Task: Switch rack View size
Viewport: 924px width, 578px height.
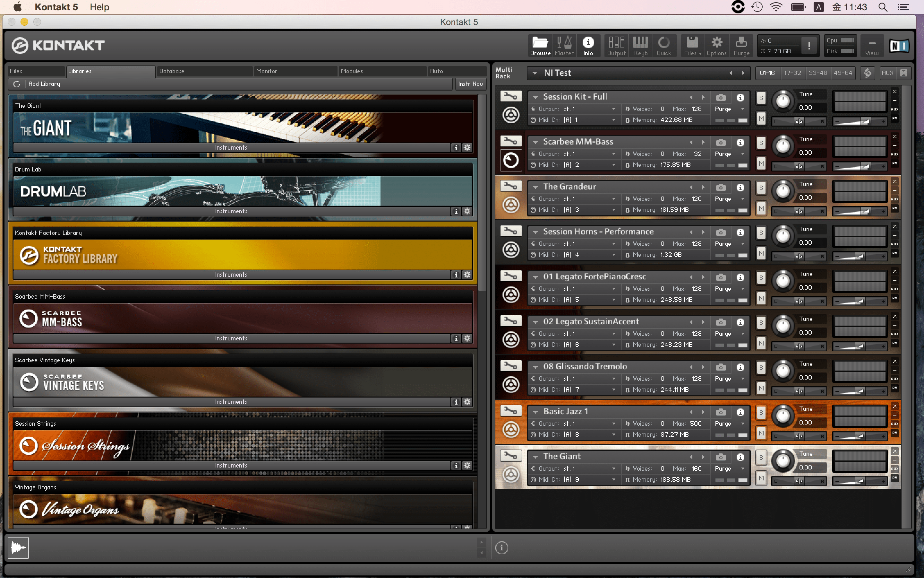Action: pos(872,46)
